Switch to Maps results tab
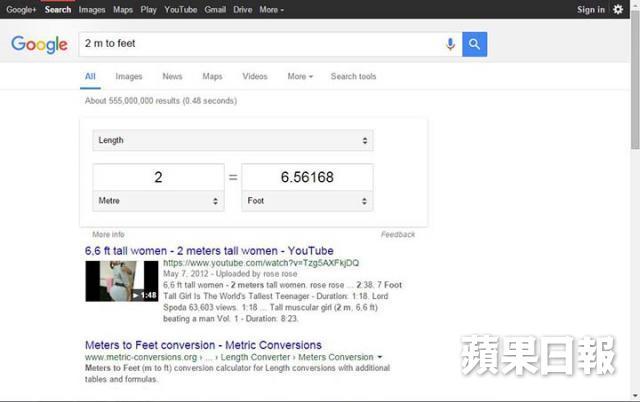The width and height of the screenshot is (640, 402). (212, 76)
